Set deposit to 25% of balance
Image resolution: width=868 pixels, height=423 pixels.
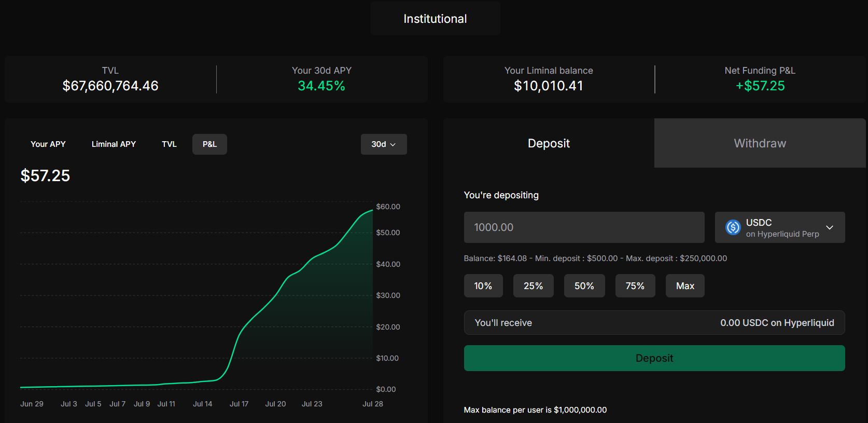click(533, 286)
